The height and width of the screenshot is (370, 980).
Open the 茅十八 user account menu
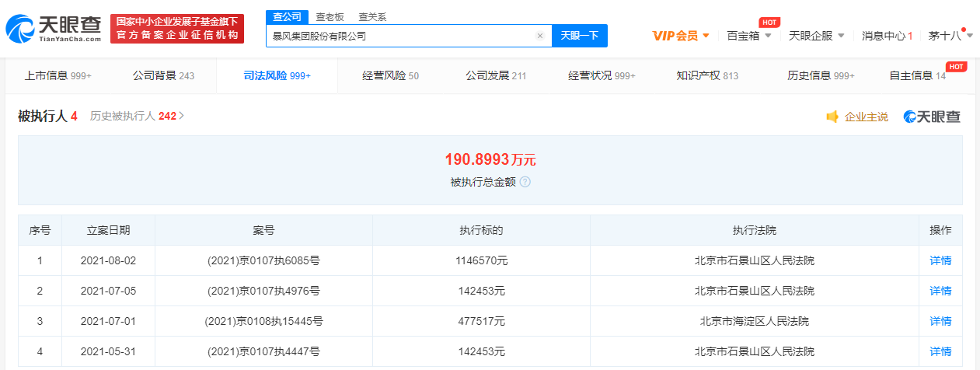(x=946, y=36)
